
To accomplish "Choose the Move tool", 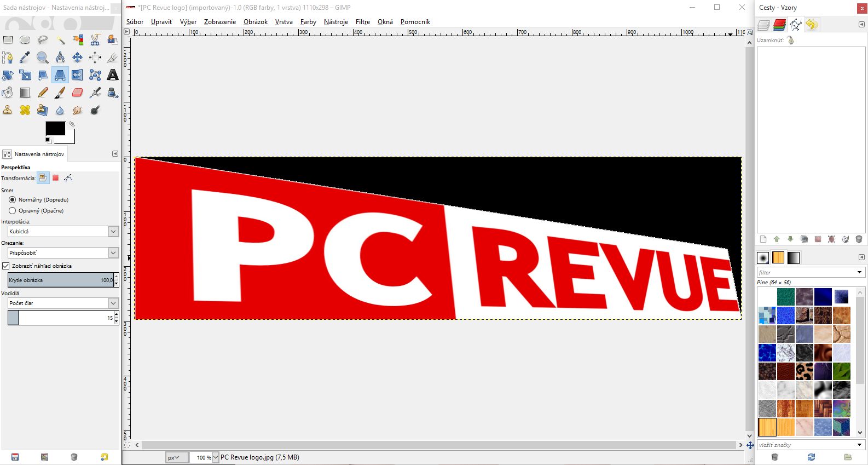I will coord(77,58).
